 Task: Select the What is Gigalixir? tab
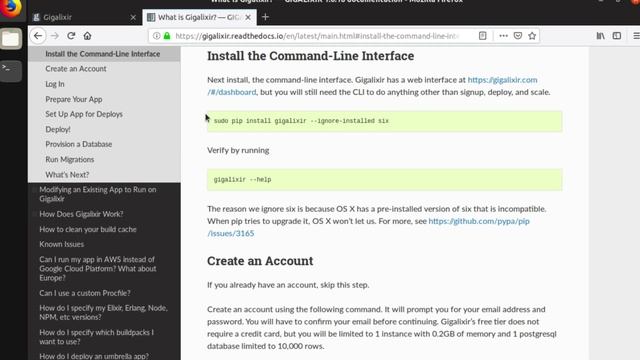click(200, 18)
